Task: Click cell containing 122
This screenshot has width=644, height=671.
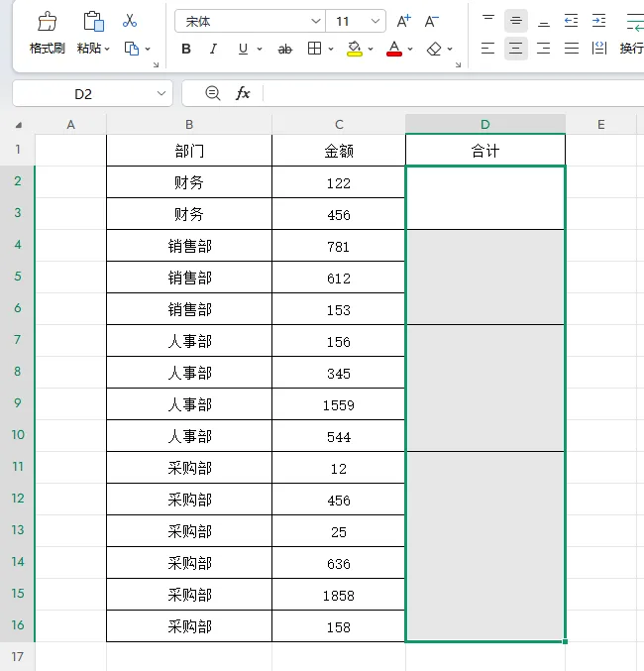Action: coord(339,182)
